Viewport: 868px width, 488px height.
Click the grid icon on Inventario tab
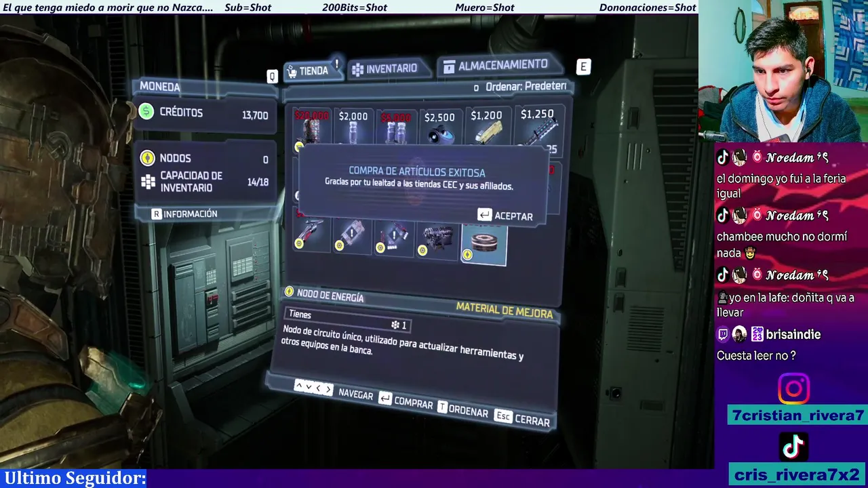(x=357, y=69)
